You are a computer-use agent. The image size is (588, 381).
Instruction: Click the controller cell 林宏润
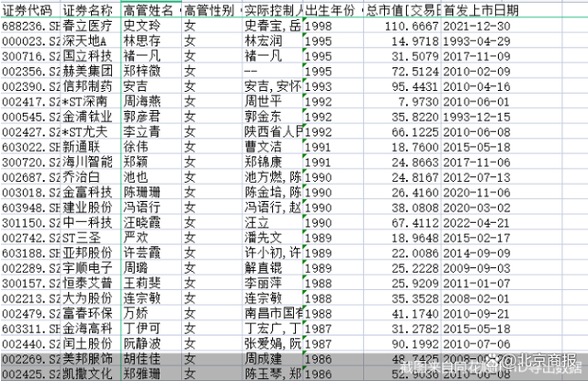pyautogui.click(x=272, y=40)
